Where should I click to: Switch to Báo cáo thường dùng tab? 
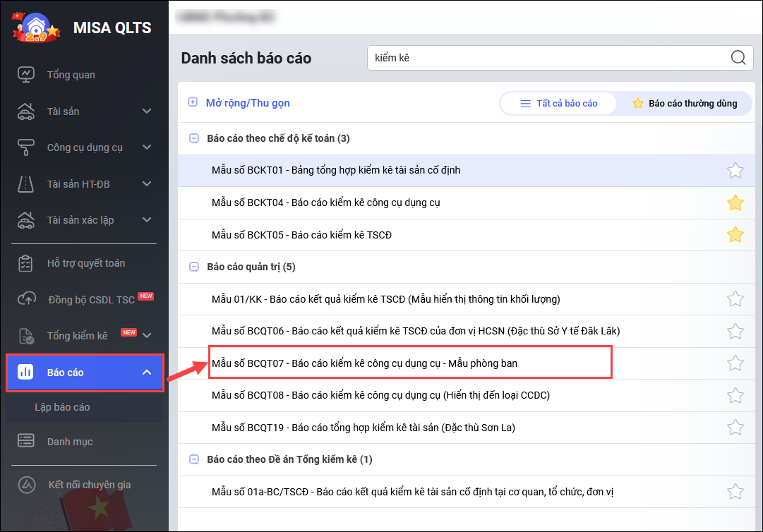pyautogui.click(x=685, y=103)
